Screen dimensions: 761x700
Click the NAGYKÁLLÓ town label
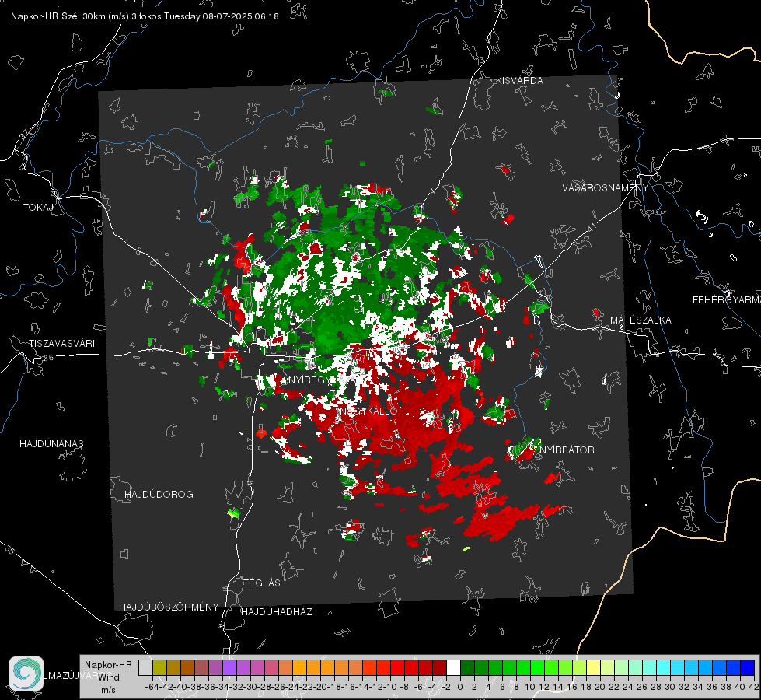click(x=368, y=411)
